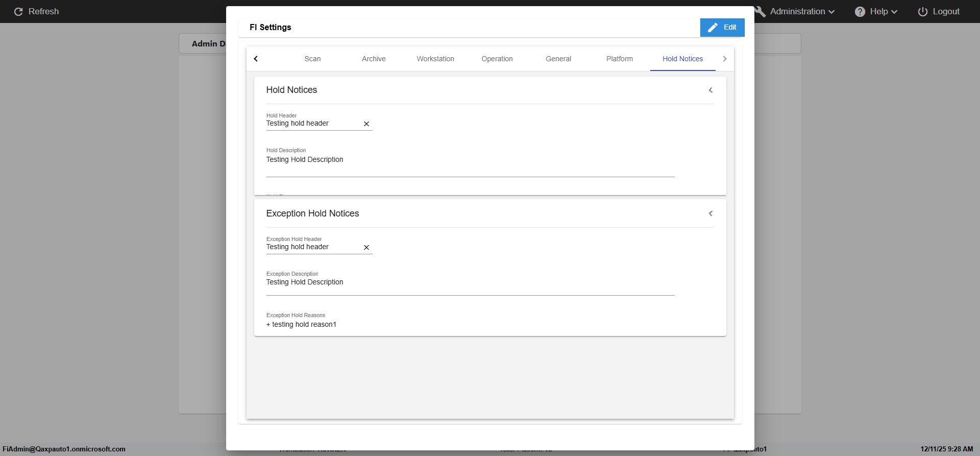Select the Hold Notices tab
Image resolution: width=980 pixels, height=456 pixels.
click(682, 59)
